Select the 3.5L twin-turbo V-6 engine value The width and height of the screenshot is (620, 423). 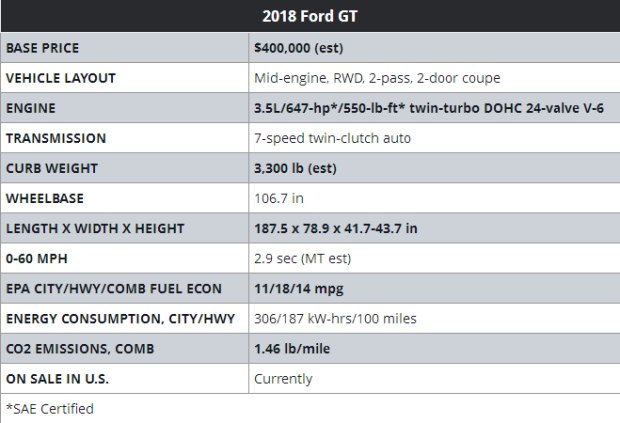[429, 107]
